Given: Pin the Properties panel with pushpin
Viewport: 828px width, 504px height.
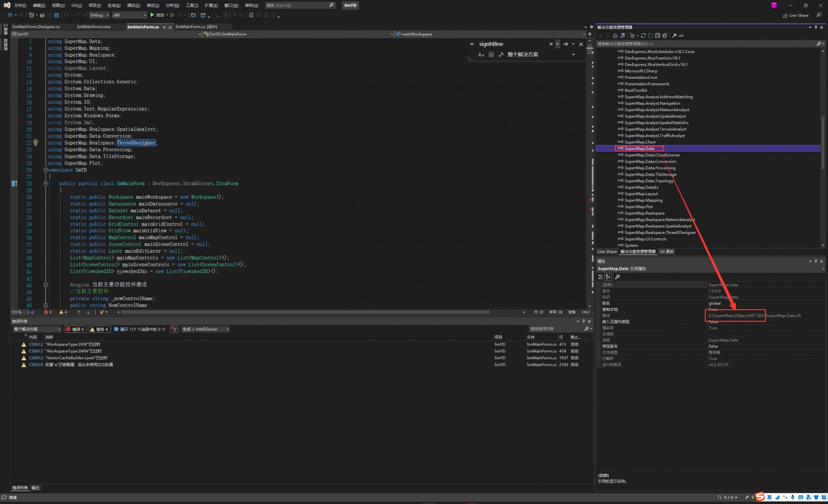Looking at the screenshot, I should [816, 261].
